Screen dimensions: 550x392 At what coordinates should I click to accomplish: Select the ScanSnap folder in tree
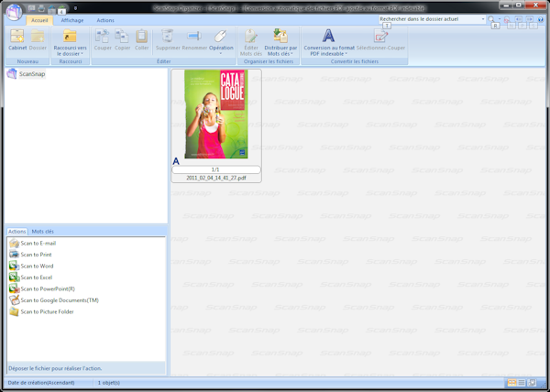pyautogui.click(x=32, y=73)
